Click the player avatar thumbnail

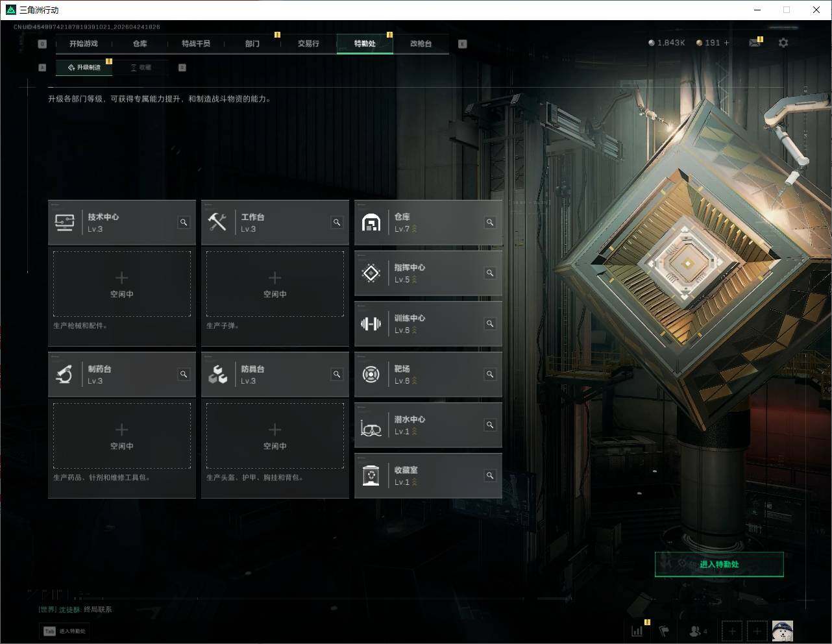[x=782, y=630]
